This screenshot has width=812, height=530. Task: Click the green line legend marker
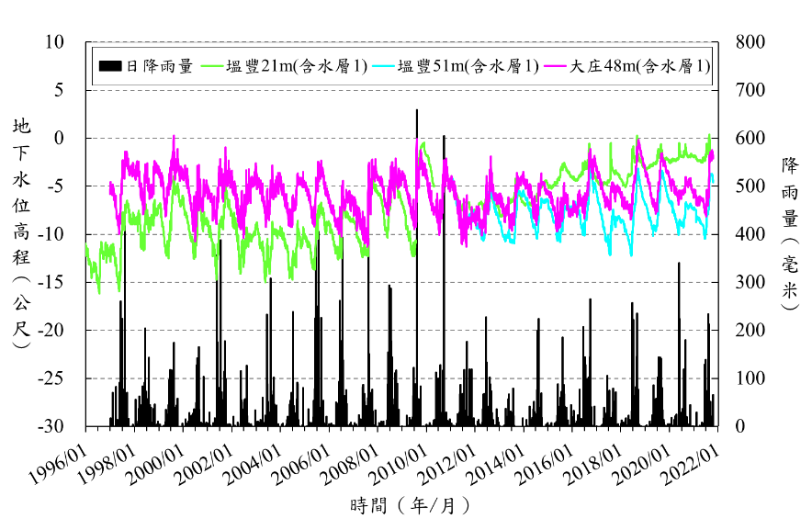pos(211,66)
